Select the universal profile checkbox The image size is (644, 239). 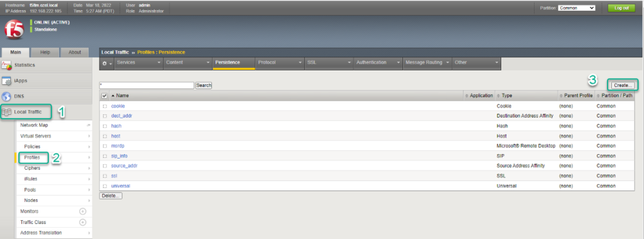105,186
